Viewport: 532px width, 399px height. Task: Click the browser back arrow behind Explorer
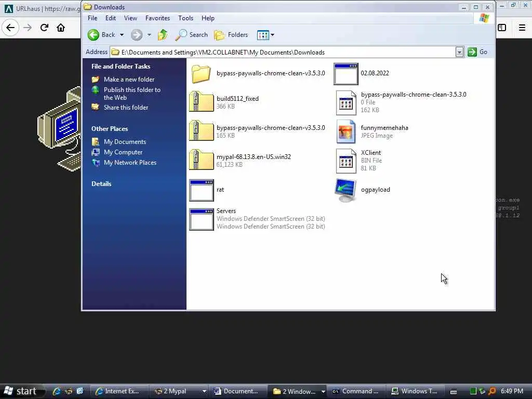tap(10, 28)
